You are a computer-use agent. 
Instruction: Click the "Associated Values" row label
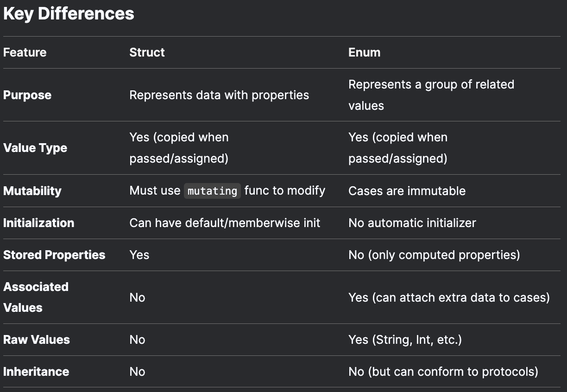[36, 297]
